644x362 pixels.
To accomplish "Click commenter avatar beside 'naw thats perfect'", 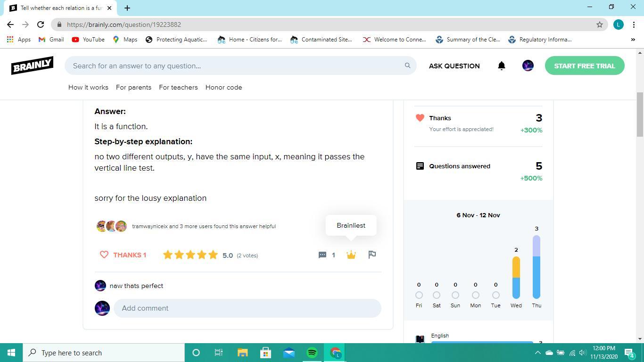I will click(x=100, y=286).
